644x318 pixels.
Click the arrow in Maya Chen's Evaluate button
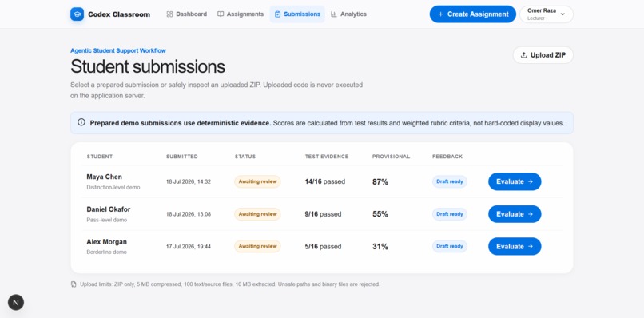click(x=531, y=181)
